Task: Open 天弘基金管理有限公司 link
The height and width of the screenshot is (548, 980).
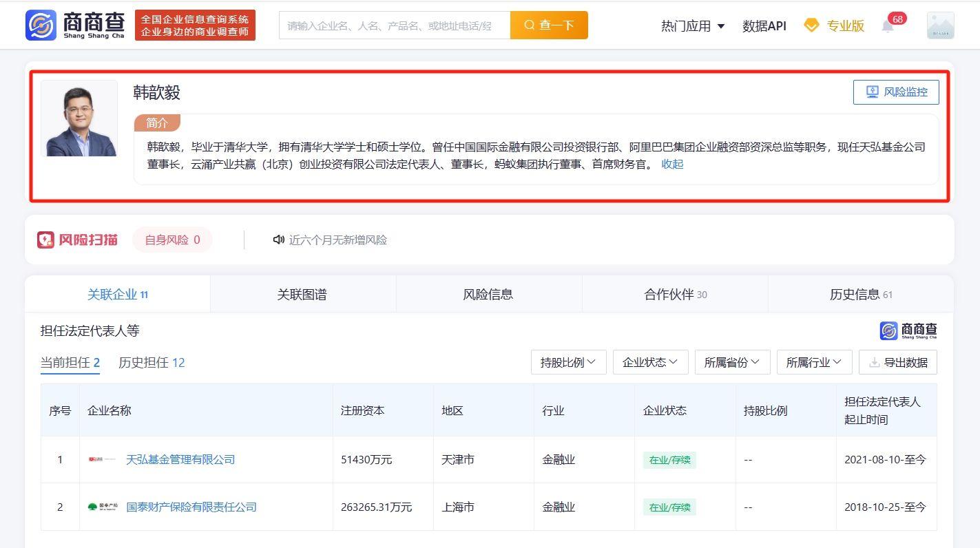Action: 180,459
